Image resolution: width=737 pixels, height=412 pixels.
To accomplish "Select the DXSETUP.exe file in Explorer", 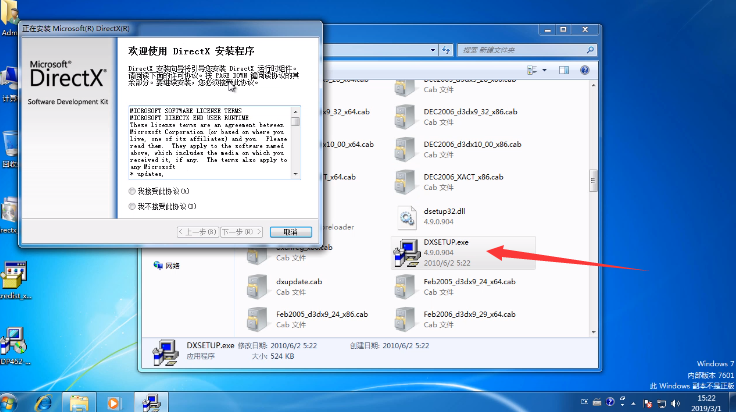I will (x=463, y=253).
